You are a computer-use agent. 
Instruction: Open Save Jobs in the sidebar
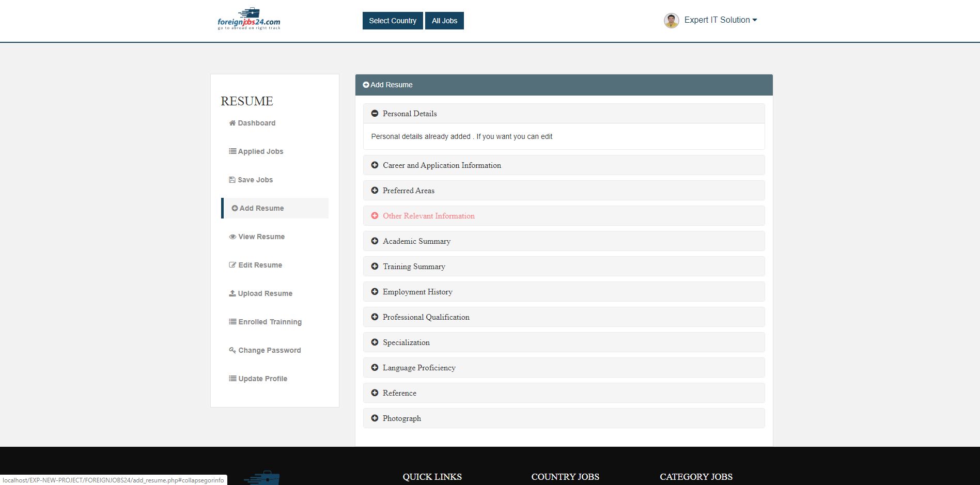coord(251,180)
